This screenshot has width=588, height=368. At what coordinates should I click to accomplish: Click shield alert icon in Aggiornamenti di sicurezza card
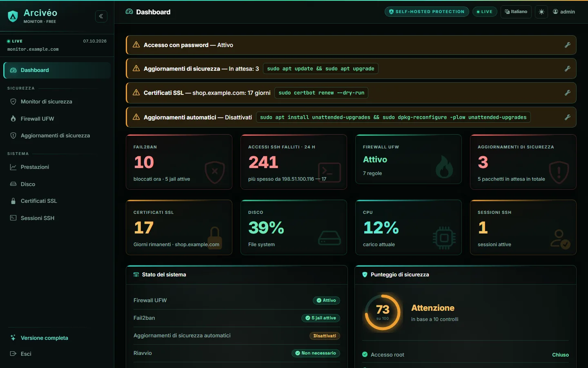[559, 172]
